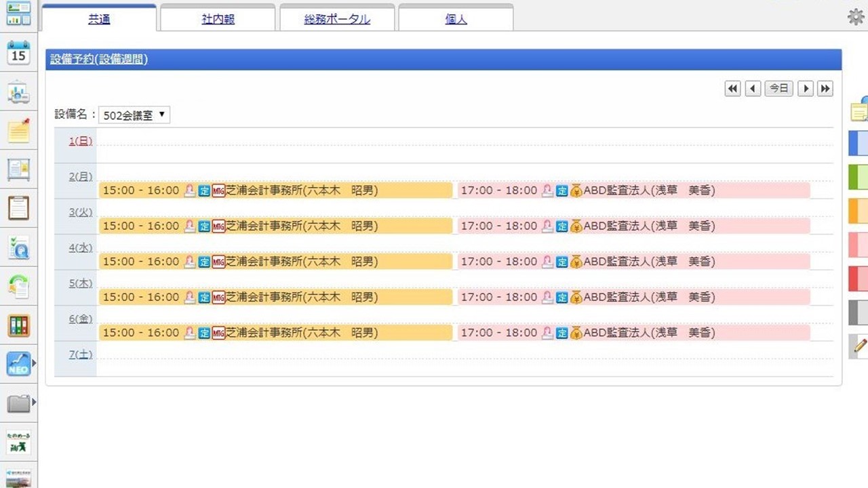Click the 今日 button
This screenshot has height=488, width=868.
(x=778, y=88)
